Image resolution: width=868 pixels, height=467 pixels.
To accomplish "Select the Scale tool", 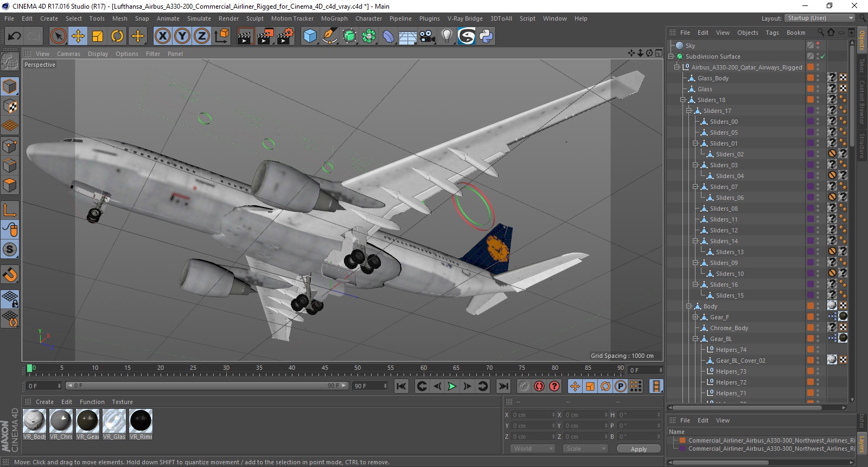I will pyautogui.click(x=98, y=36).
